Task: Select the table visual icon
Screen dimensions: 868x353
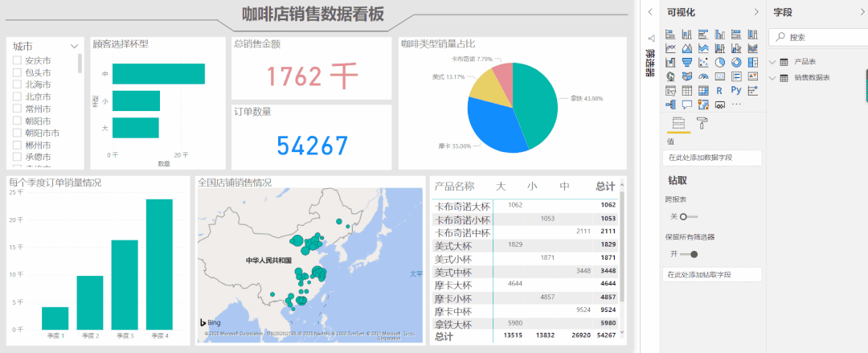Action: pyautogui.click(x=687, y=90)
